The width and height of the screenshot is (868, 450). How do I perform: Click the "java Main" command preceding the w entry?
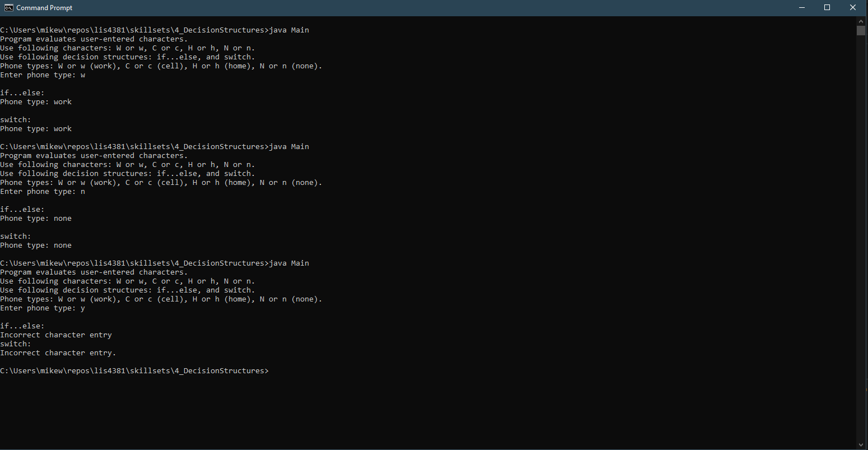(x=289, y=30)
